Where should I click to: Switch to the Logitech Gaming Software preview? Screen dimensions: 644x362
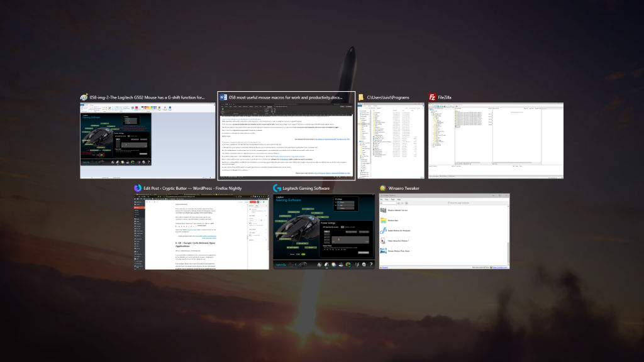tap(324, 231)
